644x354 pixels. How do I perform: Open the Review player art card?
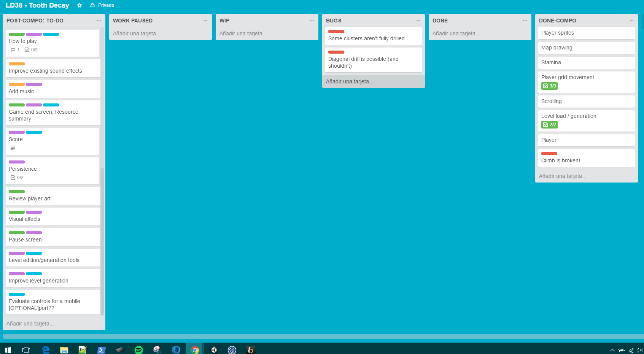(x=53, y=196)
